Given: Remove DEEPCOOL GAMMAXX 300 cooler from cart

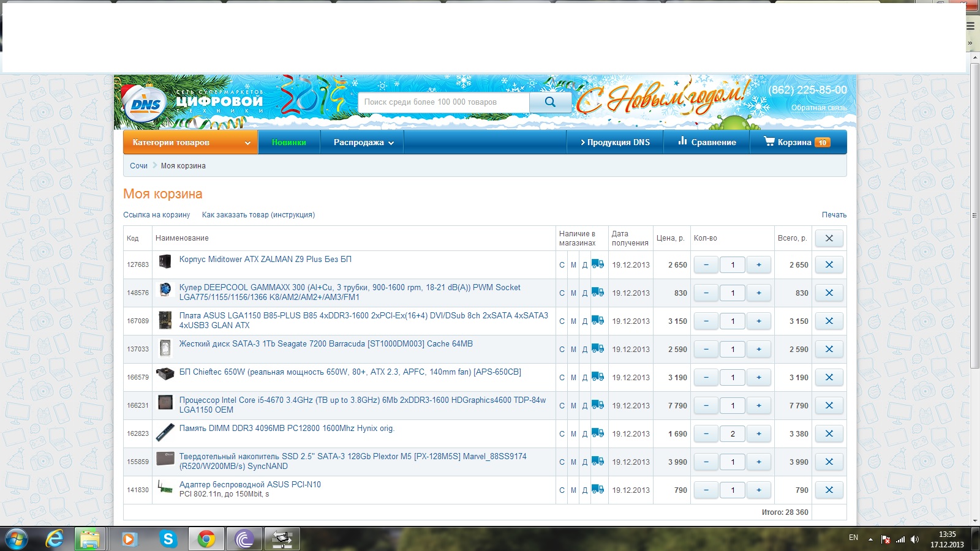Looking at the screenshot, I should point(829,293).
